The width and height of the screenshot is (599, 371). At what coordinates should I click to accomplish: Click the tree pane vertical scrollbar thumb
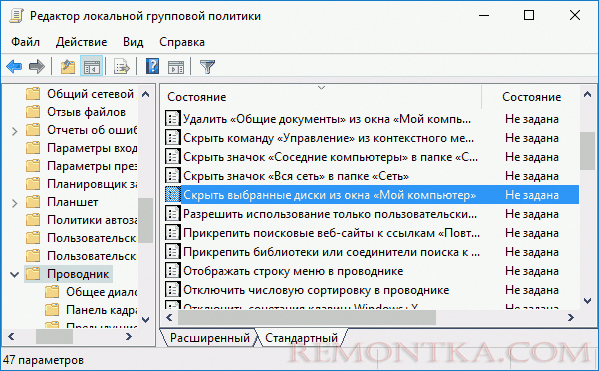[x=145, y=220]
